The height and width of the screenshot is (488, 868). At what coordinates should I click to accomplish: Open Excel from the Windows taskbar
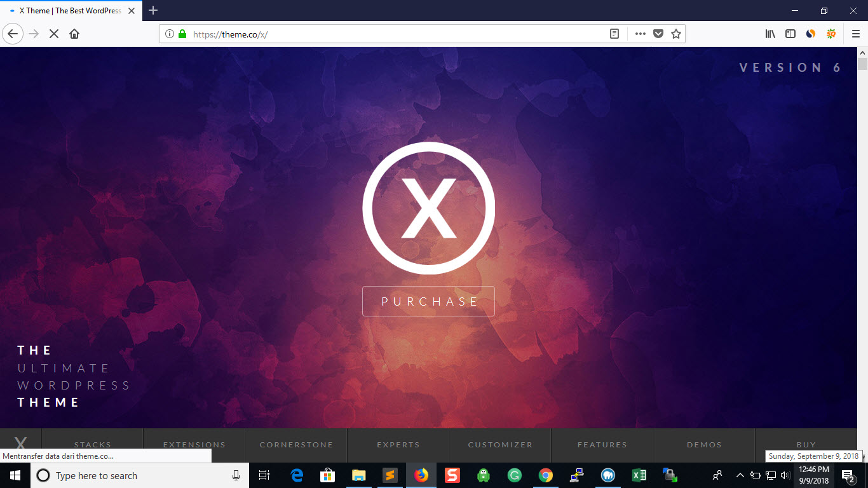click(639, 475)
